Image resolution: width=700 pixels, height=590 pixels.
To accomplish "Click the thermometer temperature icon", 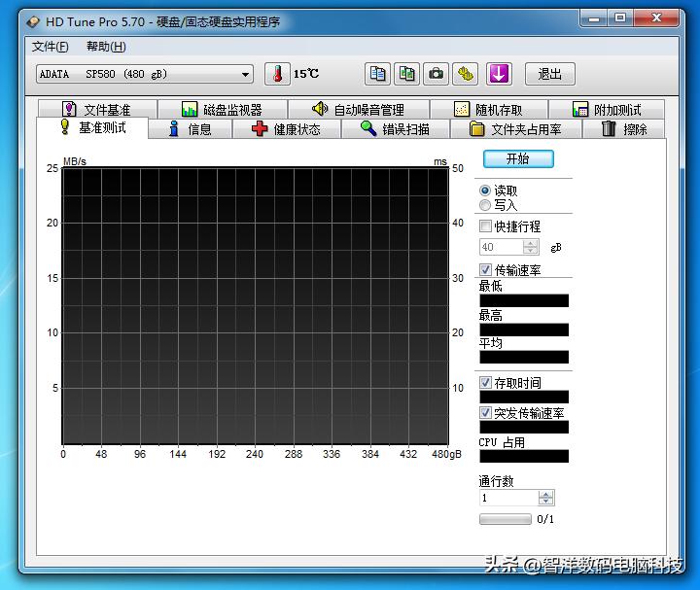I will (x=277, y=74).
